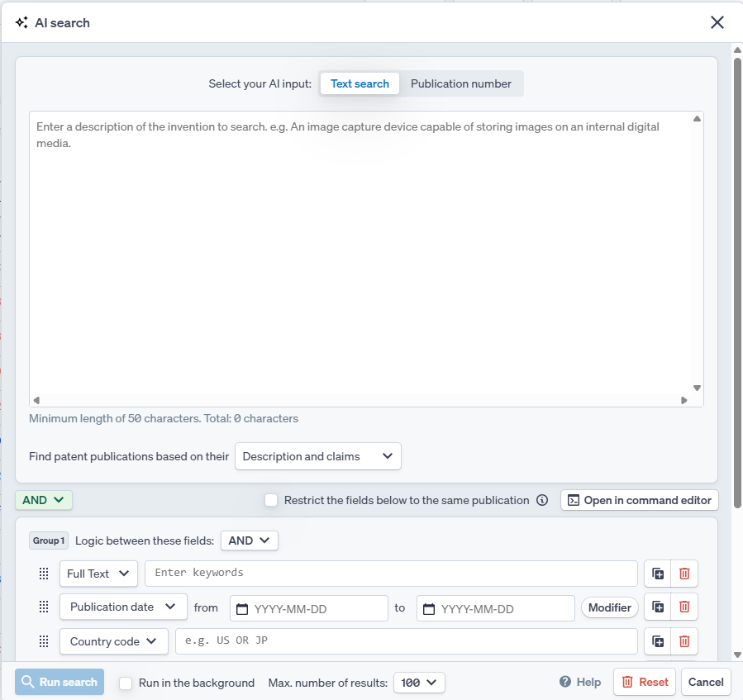Click into the Country code input field
The width and height of the screenshot is (743, 700).
click(x=406, y=641)
